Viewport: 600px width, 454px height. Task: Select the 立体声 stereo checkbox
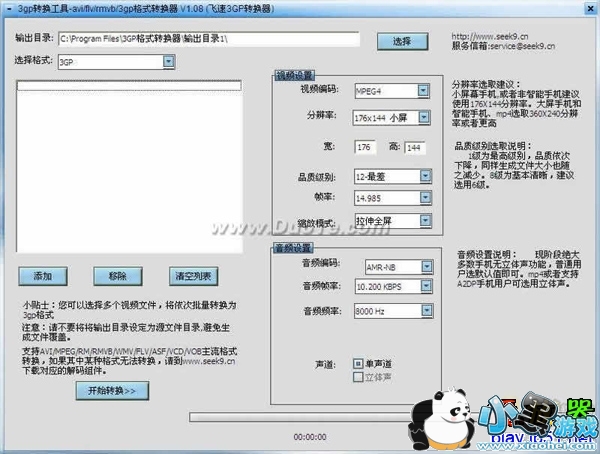click(x=358, y=377)
